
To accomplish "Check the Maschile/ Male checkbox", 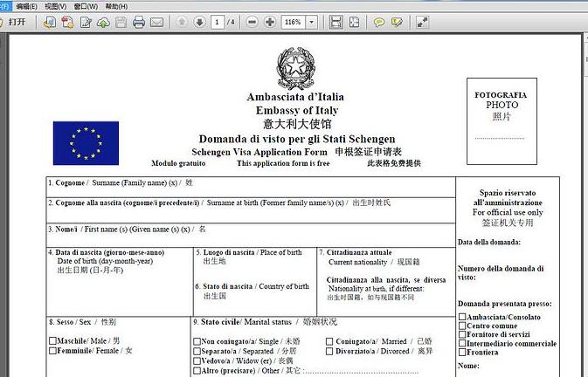I will point(53,340).
